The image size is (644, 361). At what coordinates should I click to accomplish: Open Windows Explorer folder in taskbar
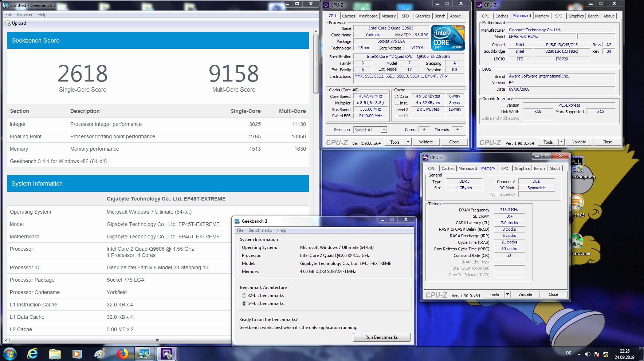pos(55,353)
